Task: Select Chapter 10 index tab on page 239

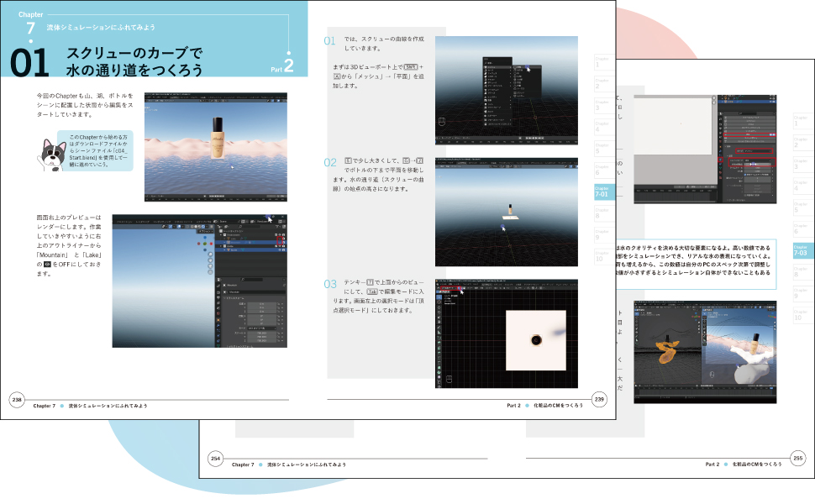Action: tap(603, 257)
